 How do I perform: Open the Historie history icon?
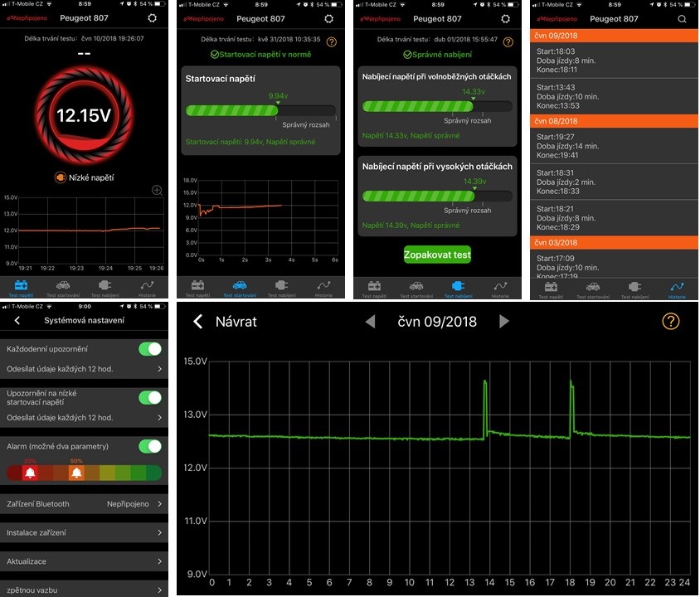click(675, 287)
